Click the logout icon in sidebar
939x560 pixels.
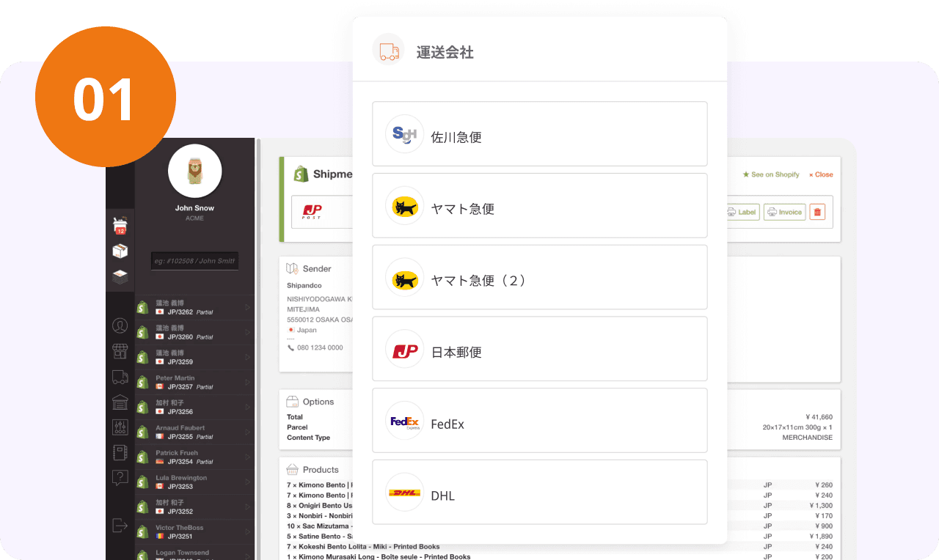(120, 526)
